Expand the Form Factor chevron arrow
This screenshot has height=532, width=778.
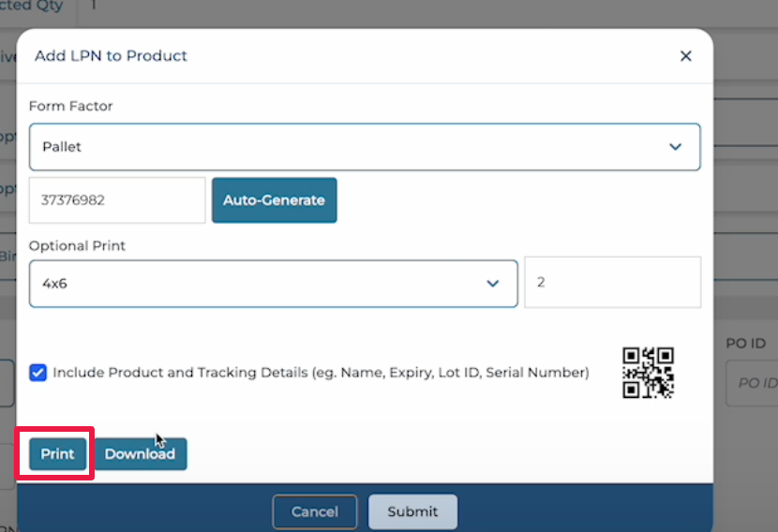(x=674, y=147)
